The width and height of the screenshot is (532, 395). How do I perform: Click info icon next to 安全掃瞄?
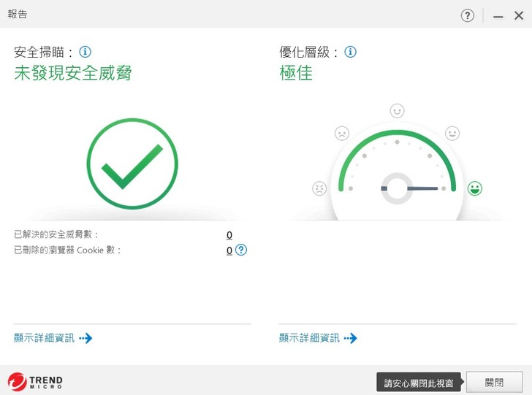point(85,52)
